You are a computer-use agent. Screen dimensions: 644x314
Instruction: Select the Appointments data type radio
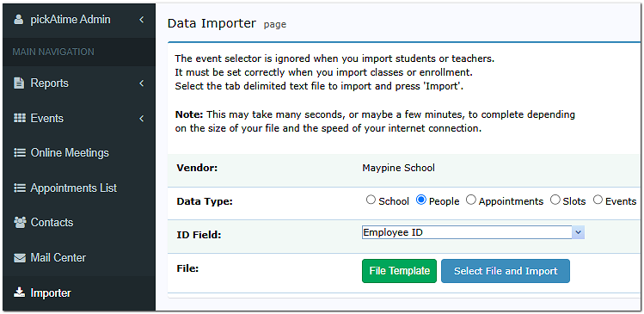(x=471, y=200)
